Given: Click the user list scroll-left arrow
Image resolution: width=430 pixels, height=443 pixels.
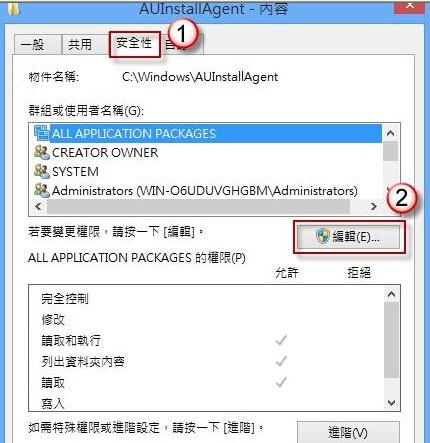Looking at the screenshot, I should click(x=39, y=207).
